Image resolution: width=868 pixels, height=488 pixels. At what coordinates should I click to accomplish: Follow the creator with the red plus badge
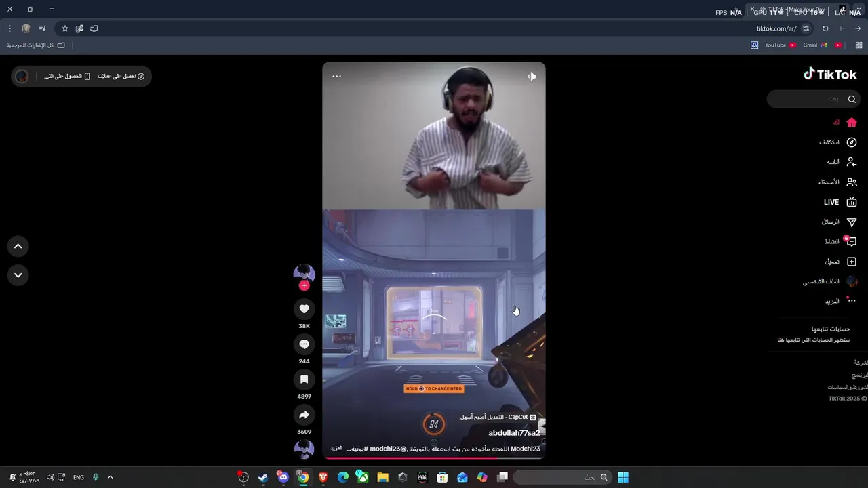[x=304, y=285]
